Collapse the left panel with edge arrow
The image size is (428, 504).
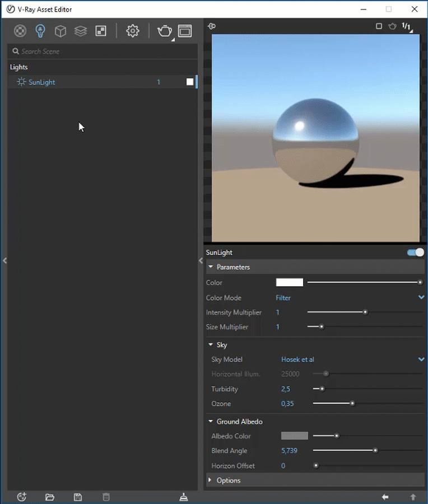pos(5,260)
